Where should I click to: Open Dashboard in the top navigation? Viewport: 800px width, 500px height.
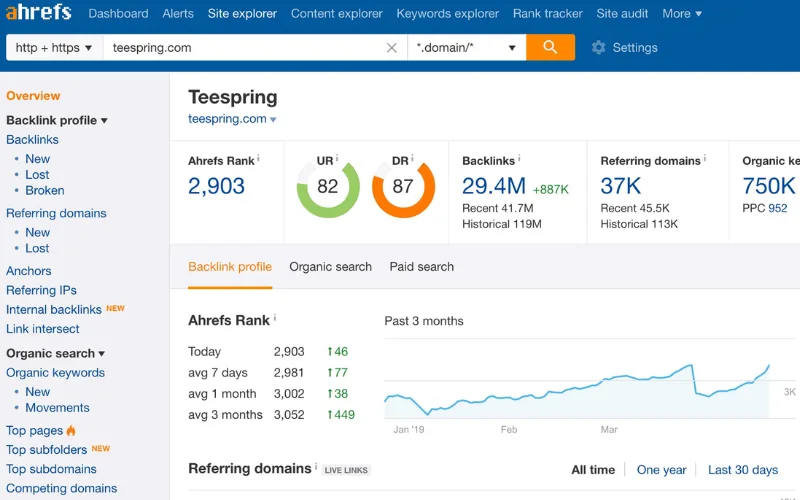tap(118, 14)
